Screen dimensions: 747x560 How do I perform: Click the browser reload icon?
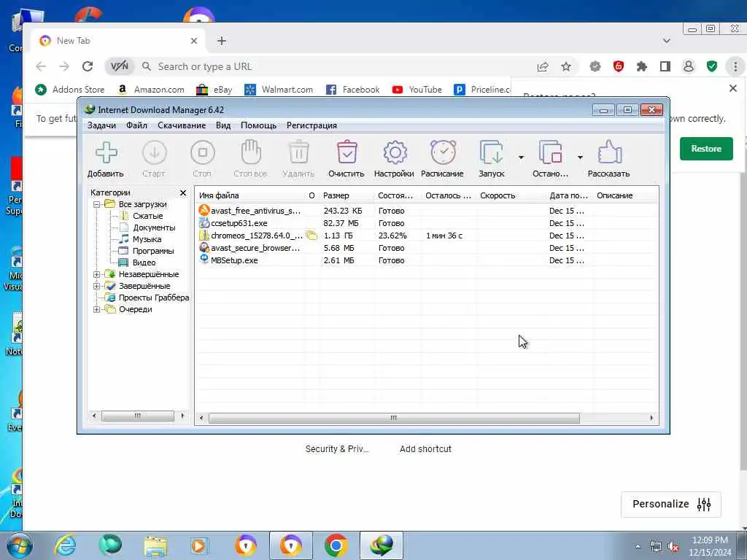88,66
